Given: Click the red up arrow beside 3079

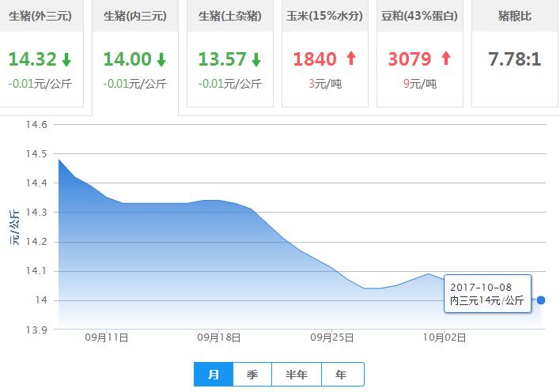Looking at the screenshot, I should click(x=445, y=58).
